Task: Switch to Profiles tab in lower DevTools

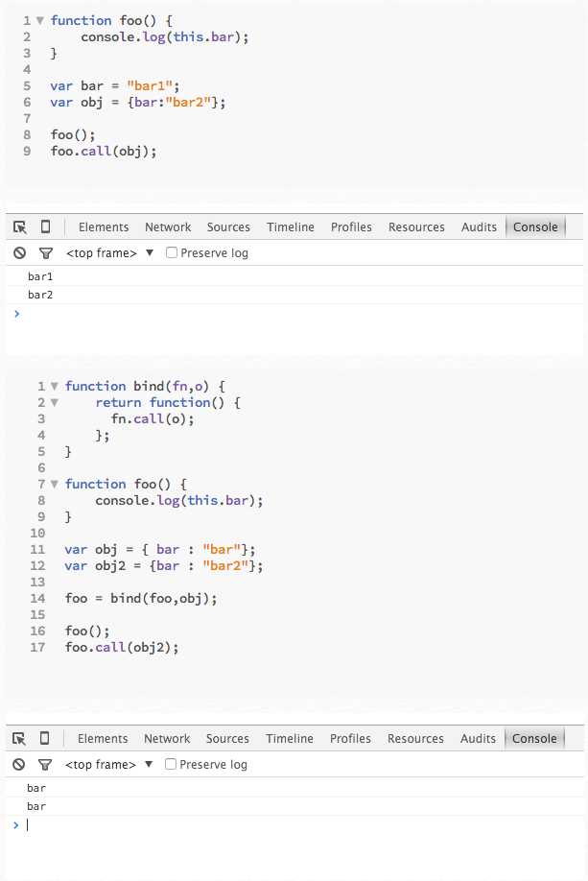Action: tap(350, 738)
